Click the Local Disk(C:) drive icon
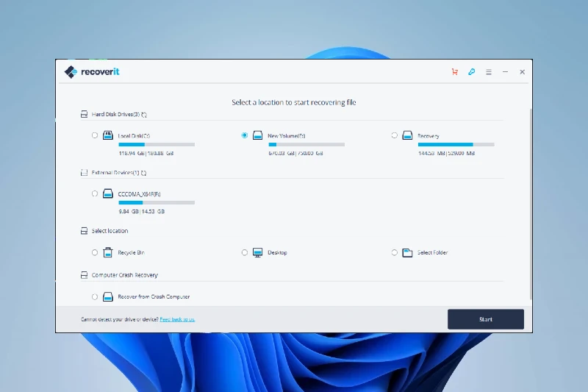The height and width of the screenshot is (392, 588). point(107,135)
